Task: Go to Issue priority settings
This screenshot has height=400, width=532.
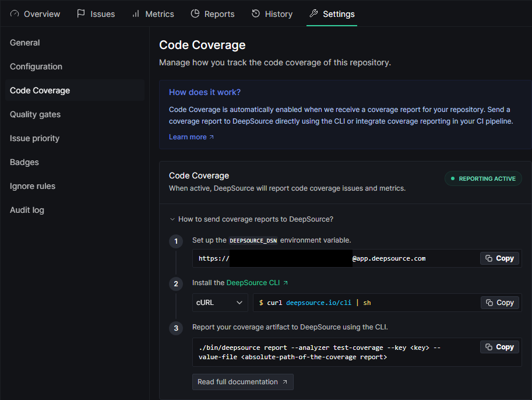Action: [34, 138]
